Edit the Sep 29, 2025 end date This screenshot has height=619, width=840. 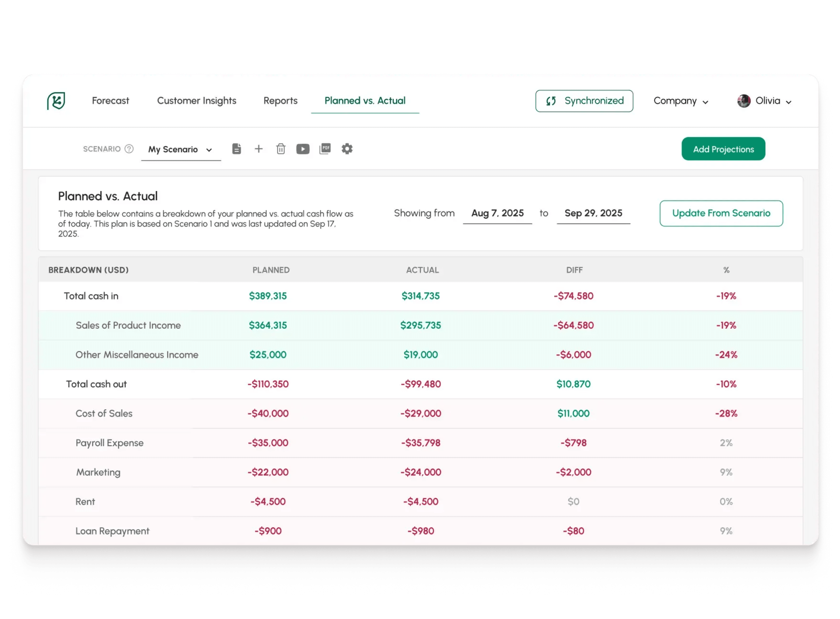pyautogui.click(x=593, y=213)
